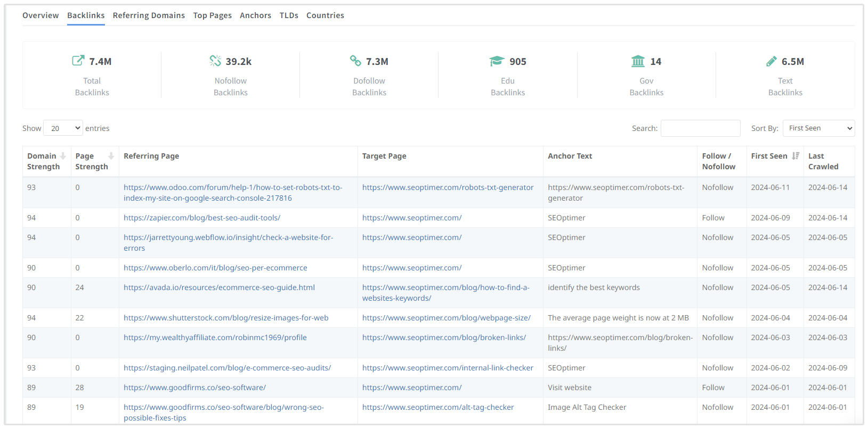
Task: Sort by Page Strength arrow icon
Action: [x=111, y=156]
